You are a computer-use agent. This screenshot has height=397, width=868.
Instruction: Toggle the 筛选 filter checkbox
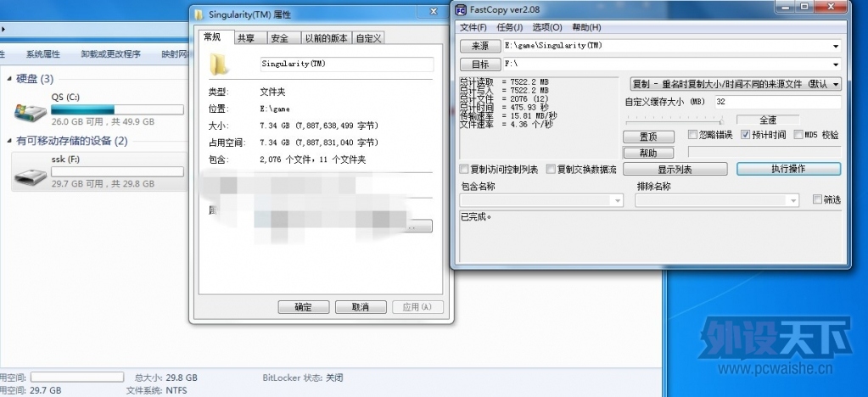tap(817, 199)
